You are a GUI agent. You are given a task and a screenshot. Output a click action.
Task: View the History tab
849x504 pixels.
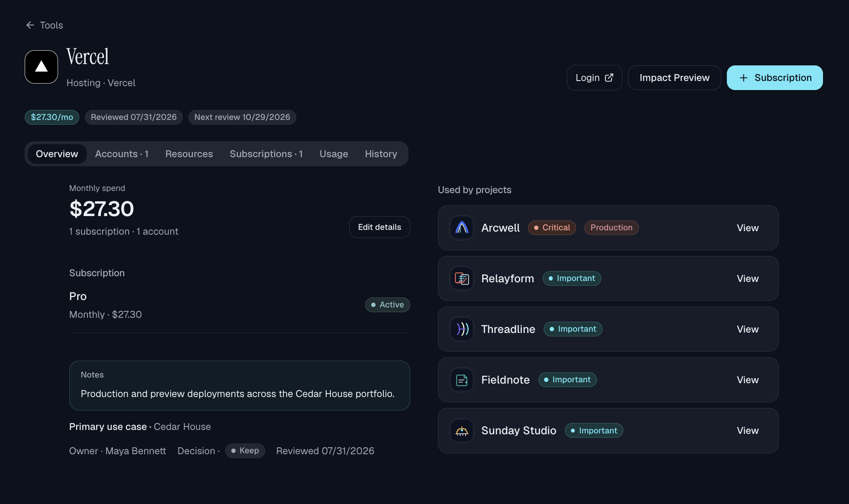click(381, 154)
